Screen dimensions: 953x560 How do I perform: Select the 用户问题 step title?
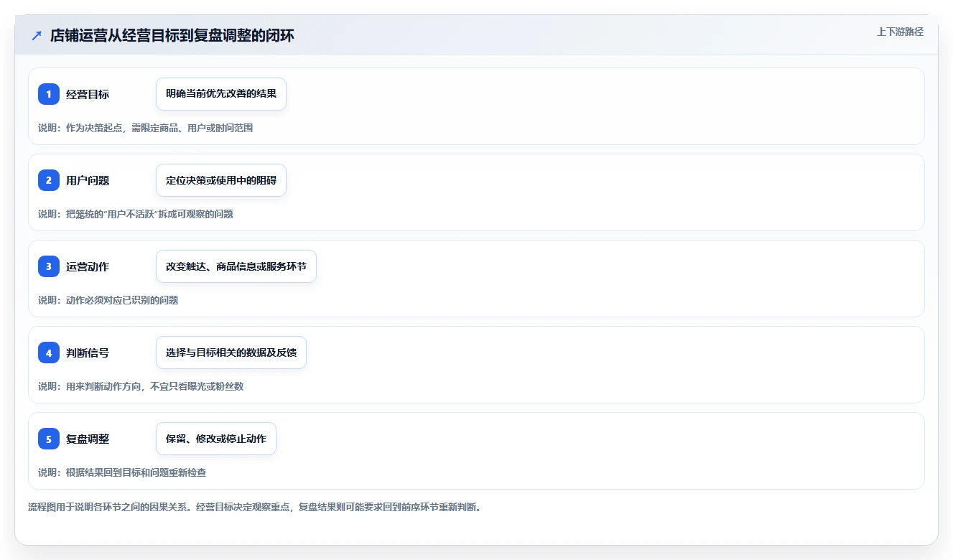[88, 180]
